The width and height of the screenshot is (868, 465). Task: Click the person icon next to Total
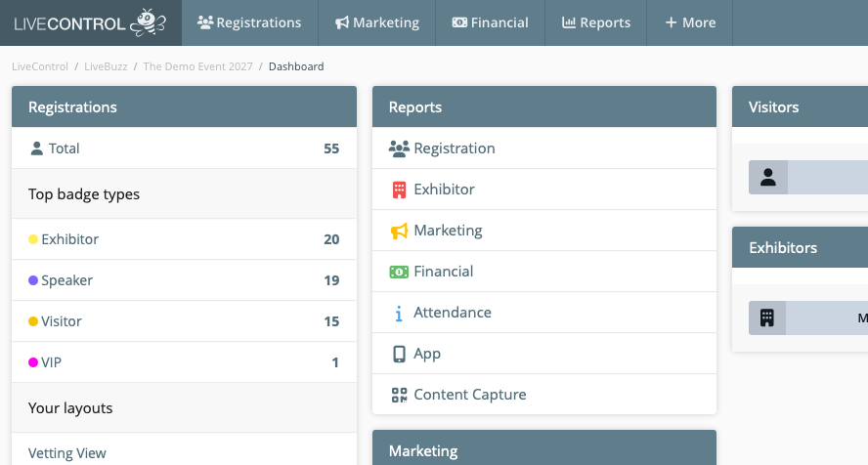[36, 148]
